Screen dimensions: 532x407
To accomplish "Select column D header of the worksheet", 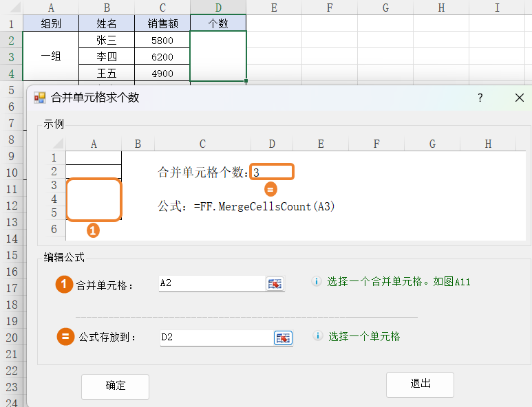I will tap(217, 8).
